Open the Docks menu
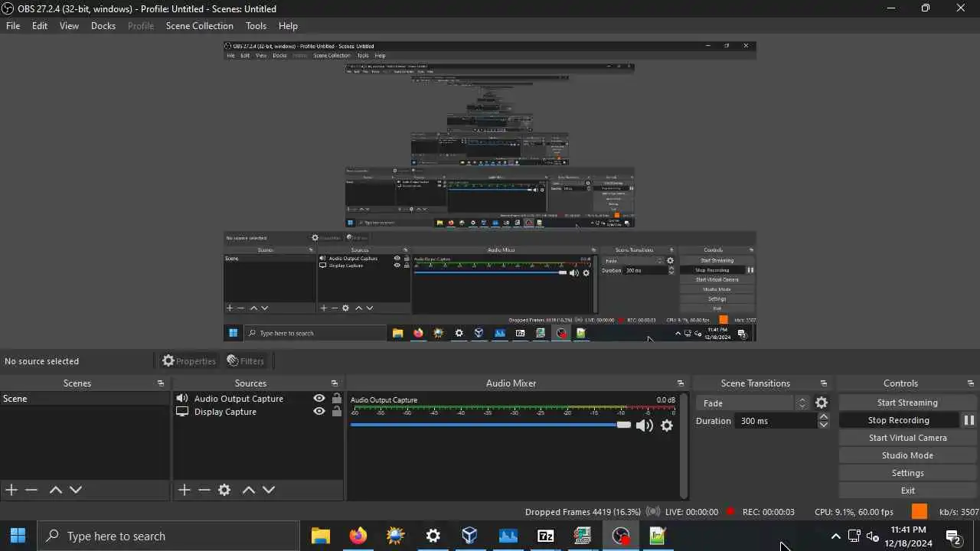Image resolution: width=980 pixels, height=551 pixels. [103, 26]
